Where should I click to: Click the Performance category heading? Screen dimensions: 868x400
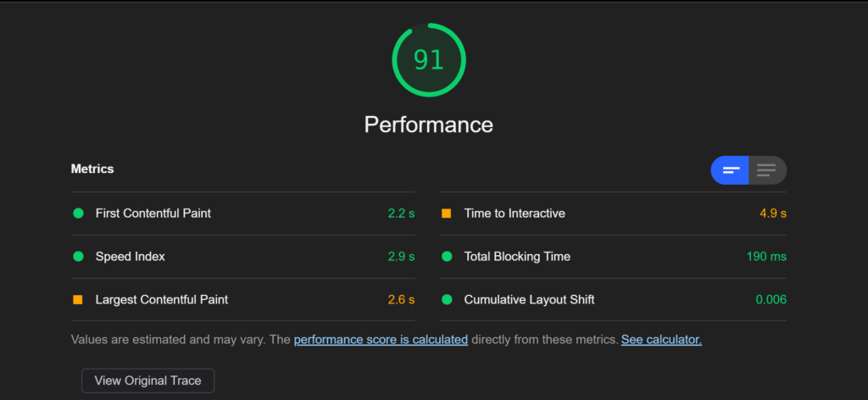pyautogui.click(x=428, y=125)
